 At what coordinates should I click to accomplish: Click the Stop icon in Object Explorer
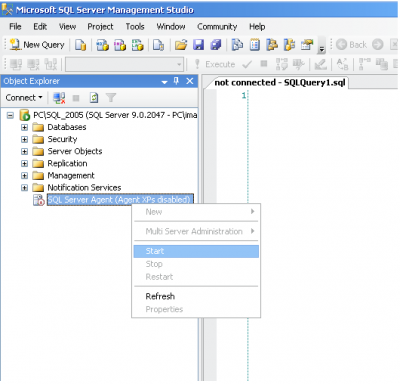point(76,98)
